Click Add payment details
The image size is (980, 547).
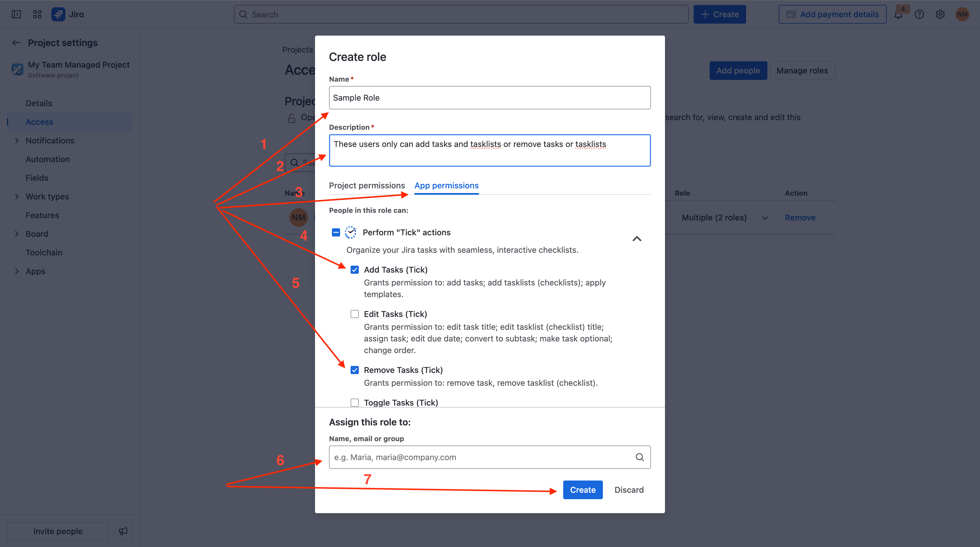[832, 15]
